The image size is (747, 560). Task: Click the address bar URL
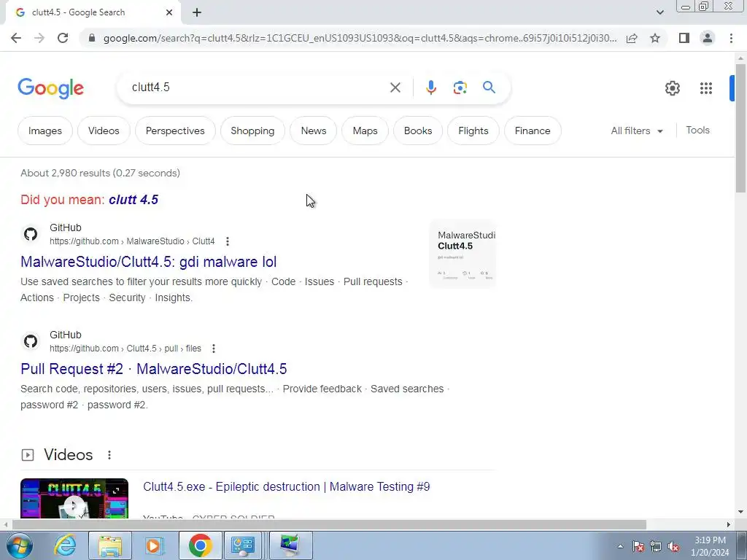click(360, 38)
